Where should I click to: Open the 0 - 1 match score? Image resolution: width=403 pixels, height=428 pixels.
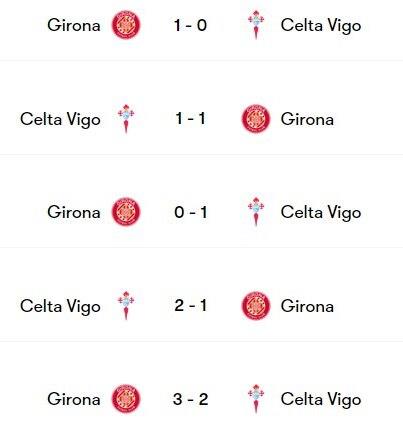click(191, 212)
